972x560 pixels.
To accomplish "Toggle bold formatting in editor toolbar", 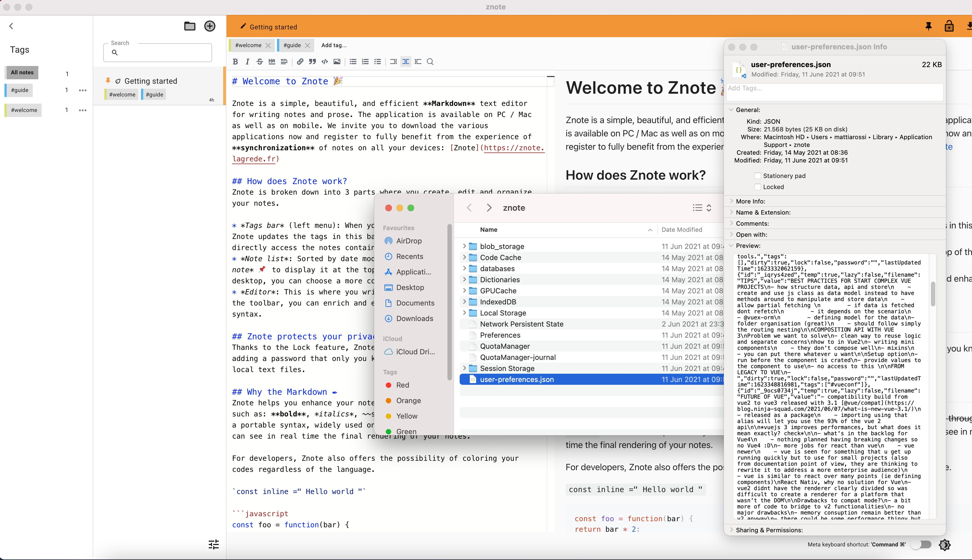I will pos(235,62).
